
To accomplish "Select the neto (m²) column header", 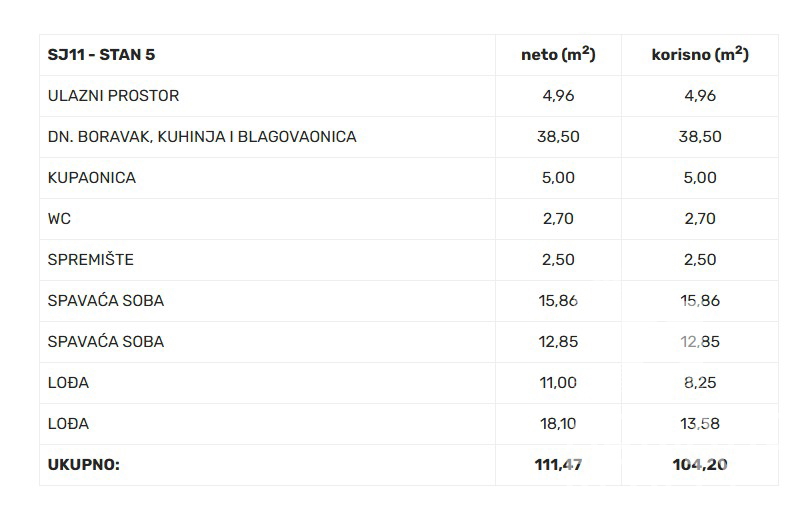I will coord(558,54).
